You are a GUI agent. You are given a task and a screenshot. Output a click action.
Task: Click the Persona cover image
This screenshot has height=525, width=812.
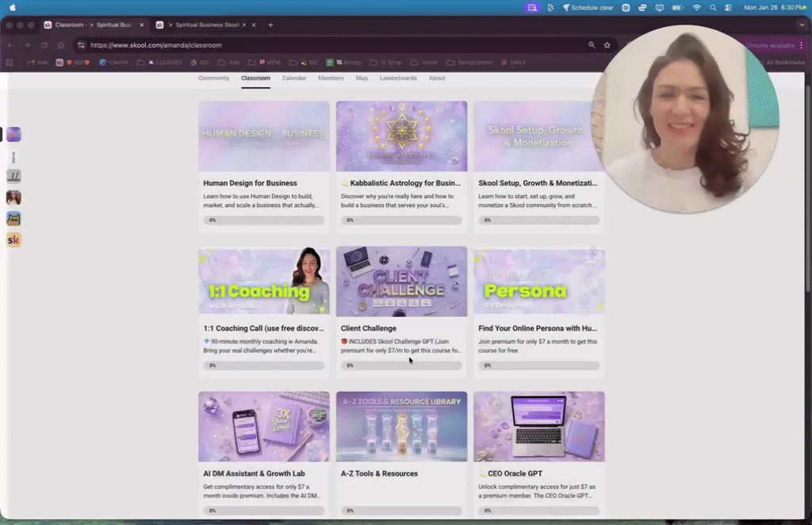[539, 282]
